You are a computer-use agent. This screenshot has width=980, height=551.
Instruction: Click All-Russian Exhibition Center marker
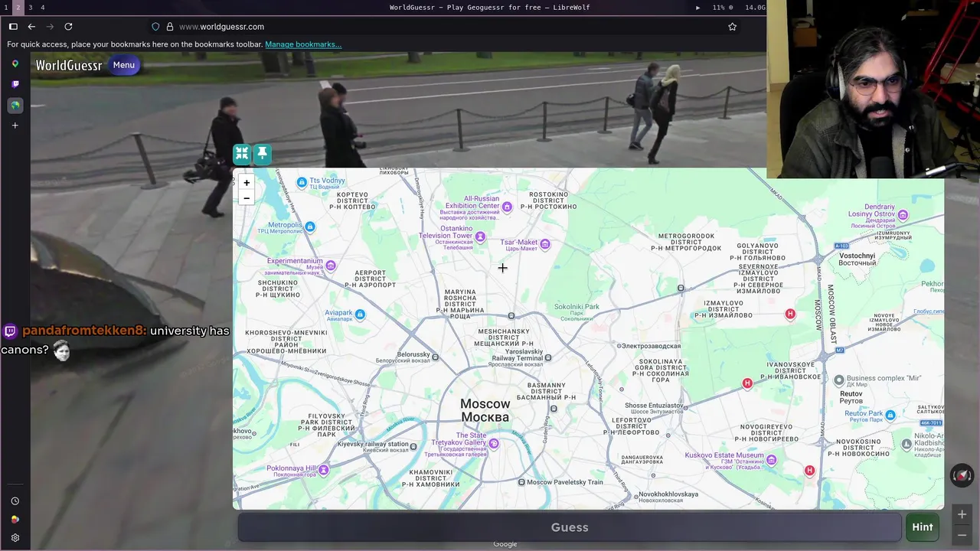507,207
